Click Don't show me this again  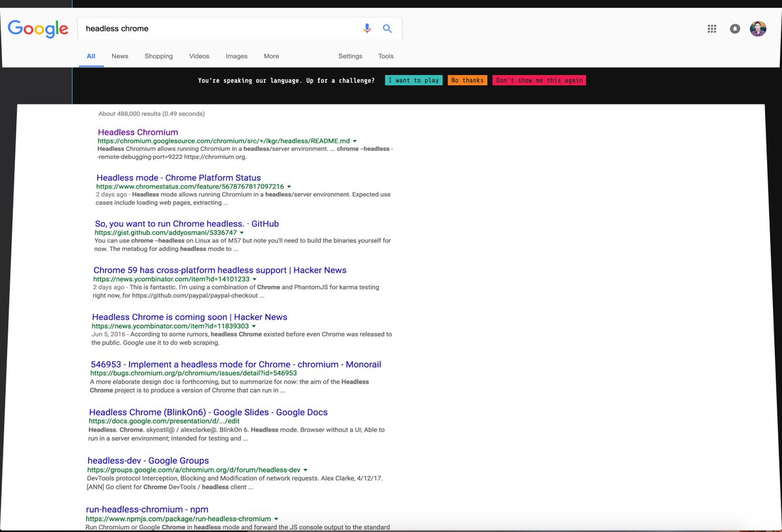(x=539, y=80)
